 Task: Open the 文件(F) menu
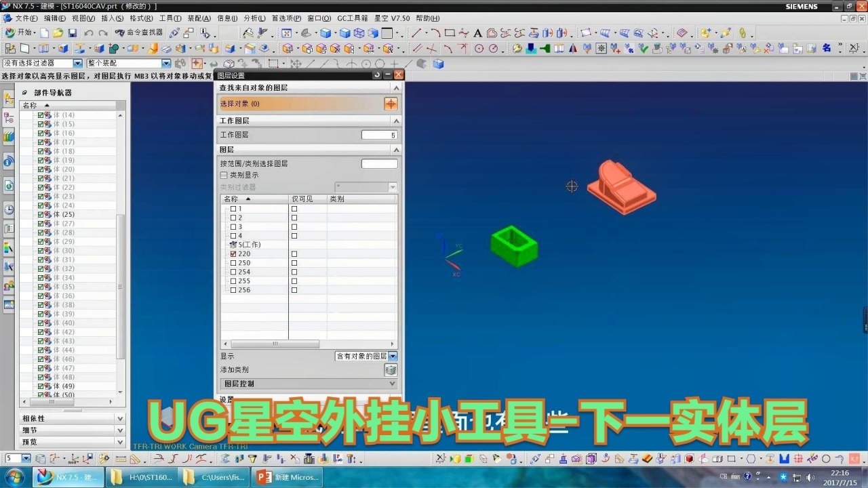[26, 18]
